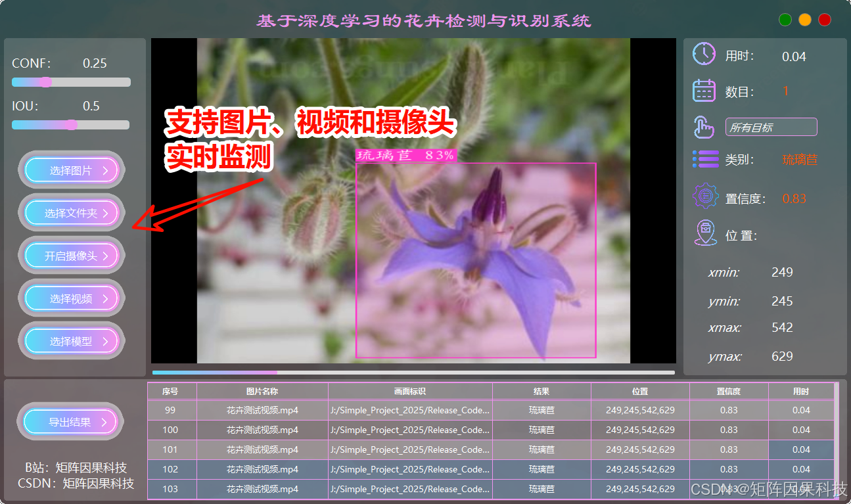Click the gear icon beside 置信度
Viewport: 851px width, 504px height.
coord(705,196)
